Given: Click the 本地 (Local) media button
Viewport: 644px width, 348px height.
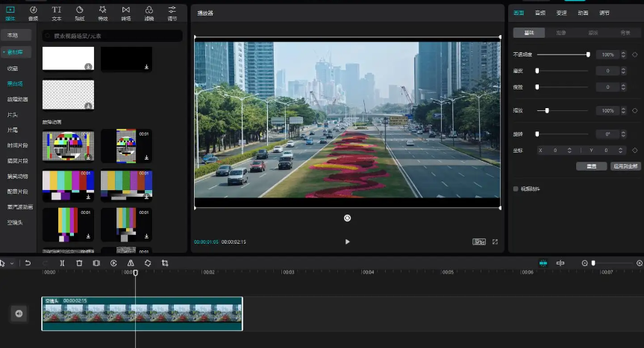Looking at the screenshot, I should point(16,35).
